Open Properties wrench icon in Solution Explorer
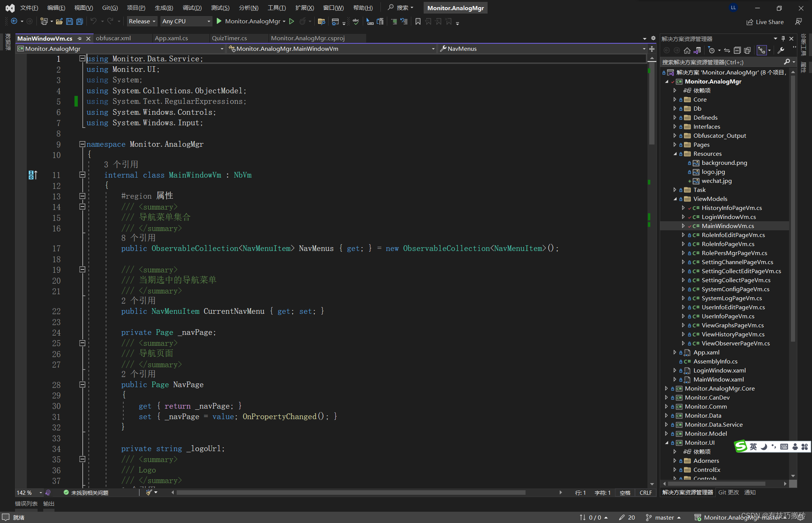The height and width of the screenshot is (523, 812). point(781,50)
